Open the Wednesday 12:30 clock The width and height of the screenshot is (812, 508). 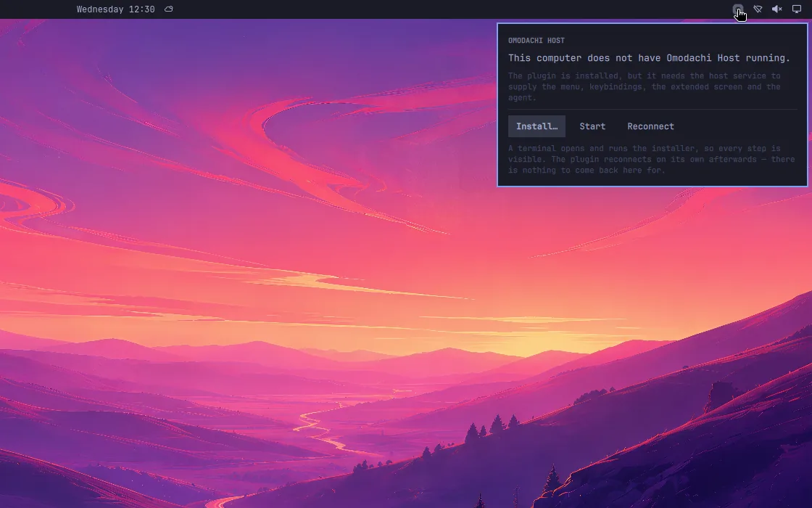115,9
